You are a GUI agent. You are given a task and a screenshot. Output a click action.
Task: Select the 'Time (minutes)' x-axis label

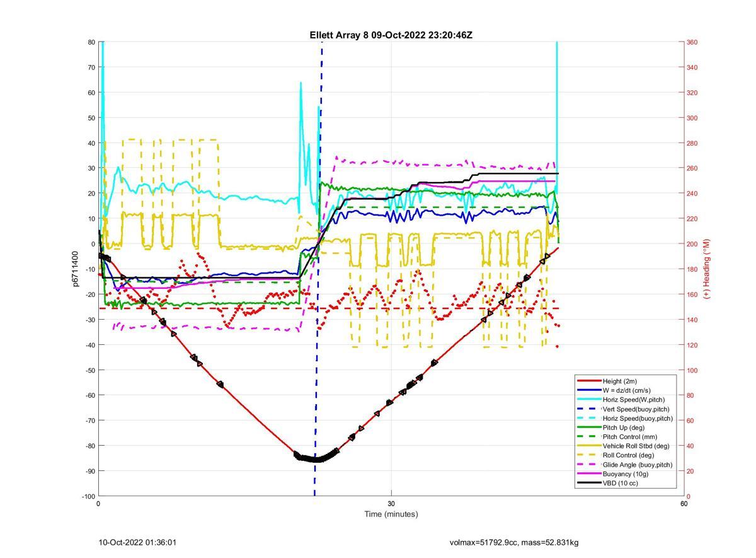point(391,514)
